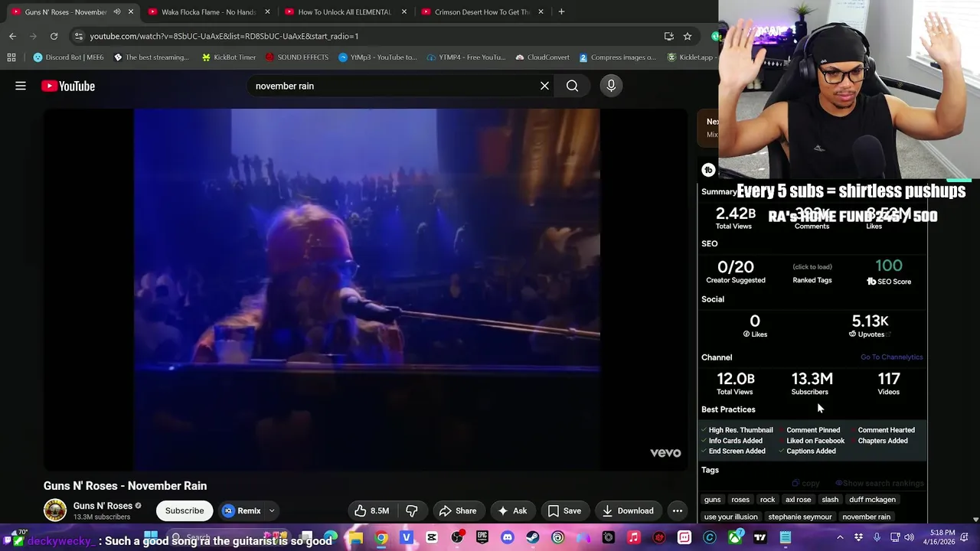Open the YouTube hamburger guide menu
This screenshot has width=980, height=551.
coord(21,86)
